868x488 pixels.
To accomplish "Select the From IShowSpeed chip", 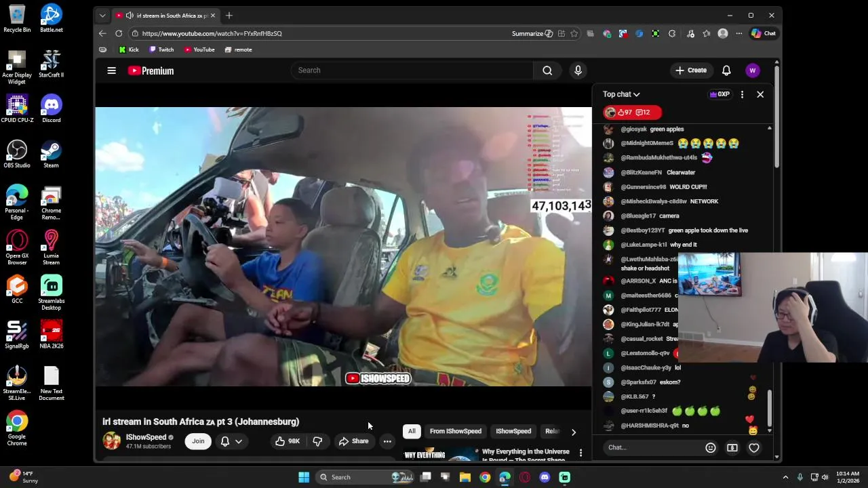I will pyautogui.click(x=456, y=431).
